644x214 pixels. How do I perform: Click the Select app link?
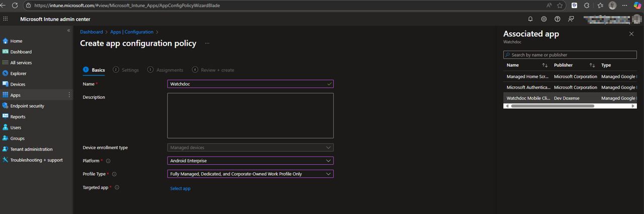click(x=180, y=188)
